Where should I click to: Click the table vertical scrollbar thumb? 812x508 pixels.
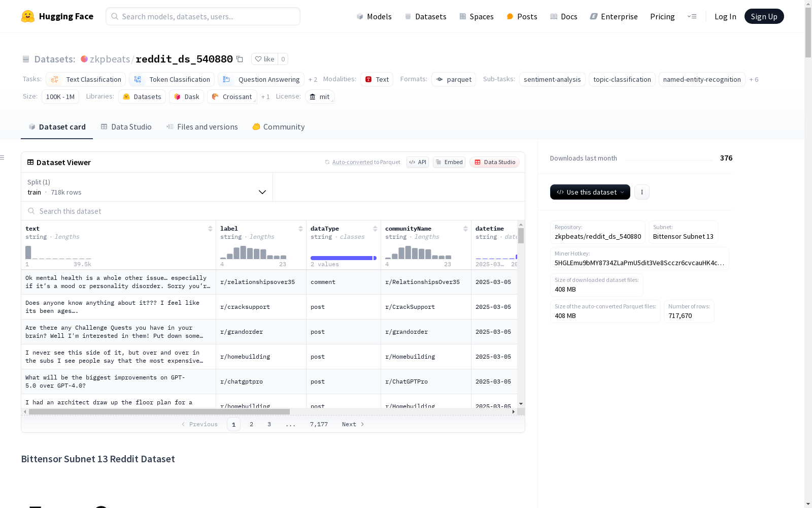(x=521, y=236)
